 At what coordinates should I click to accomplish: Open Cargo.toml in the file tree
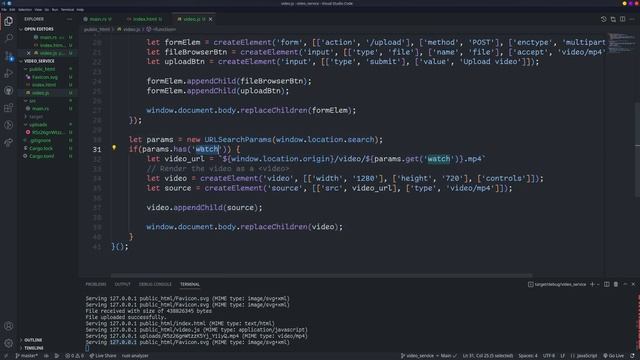(x=41, y=156)
